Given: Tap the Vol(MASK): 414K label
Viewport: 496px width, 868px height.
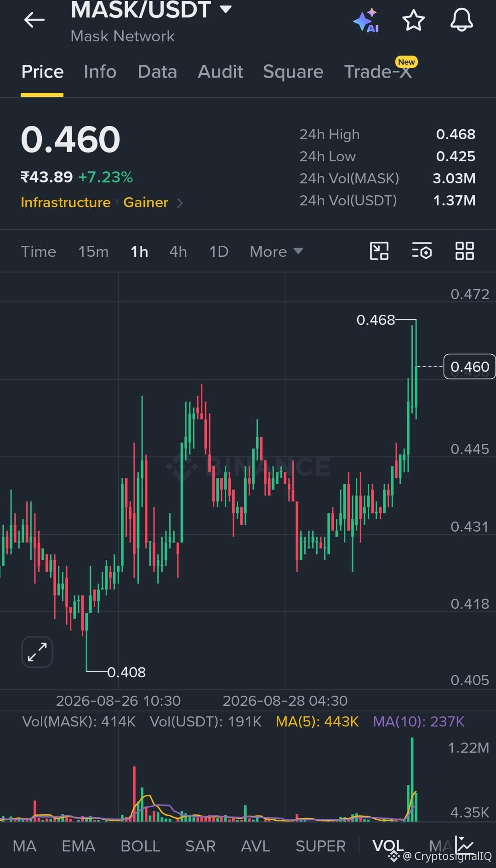Looking at the screenshot, I should pos(79,721).
